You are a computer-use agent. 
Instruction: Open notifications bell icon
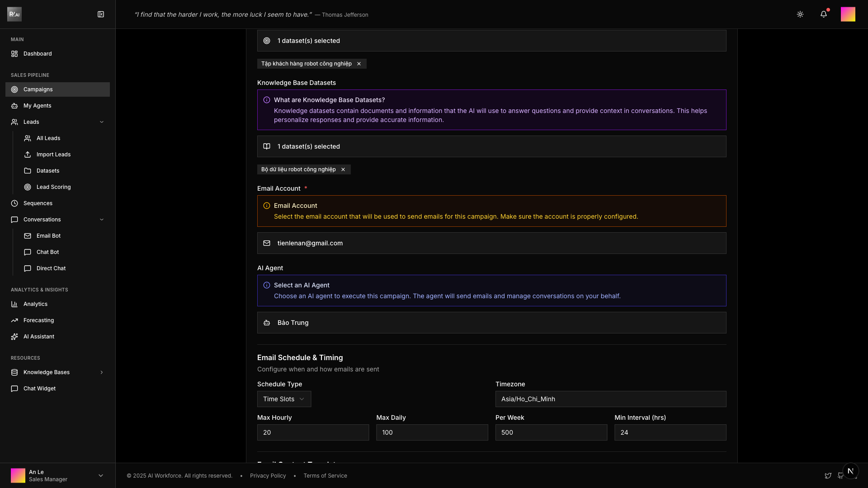pyautogui.click(x=823, y=14)
